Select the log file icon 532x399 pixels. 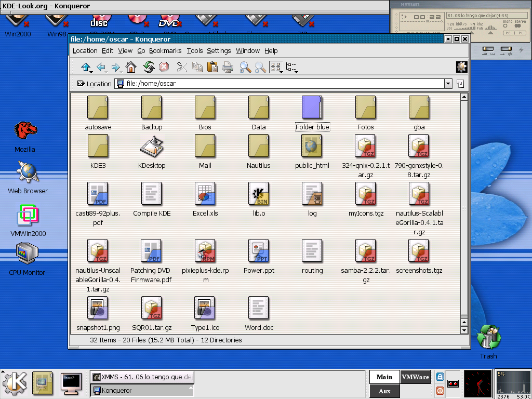(x=312, y=194)
